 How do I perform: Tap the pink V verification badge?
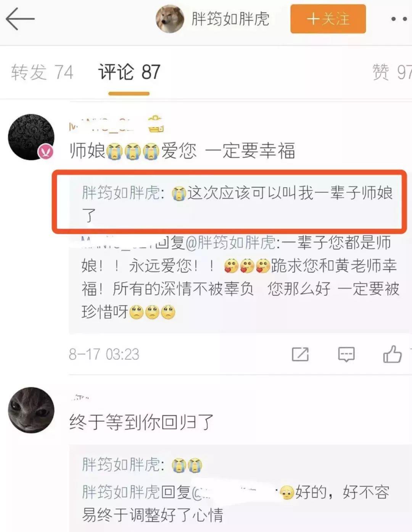coord(46,152)
